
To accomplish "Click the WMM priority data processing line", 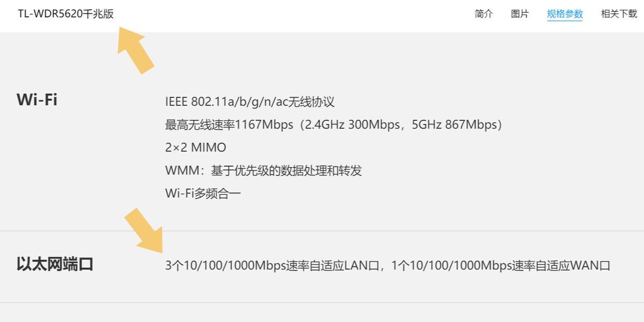I will [263, 171].
